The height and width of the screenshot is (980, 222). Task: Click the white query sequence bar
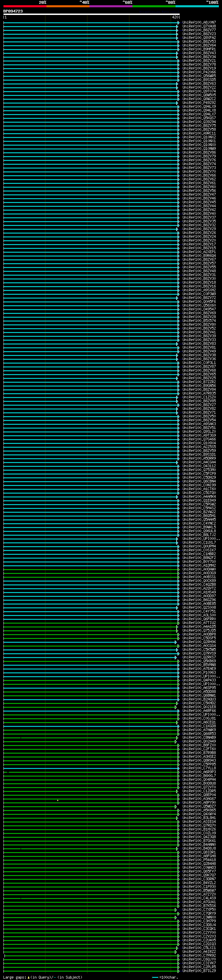tap(92, 15)
